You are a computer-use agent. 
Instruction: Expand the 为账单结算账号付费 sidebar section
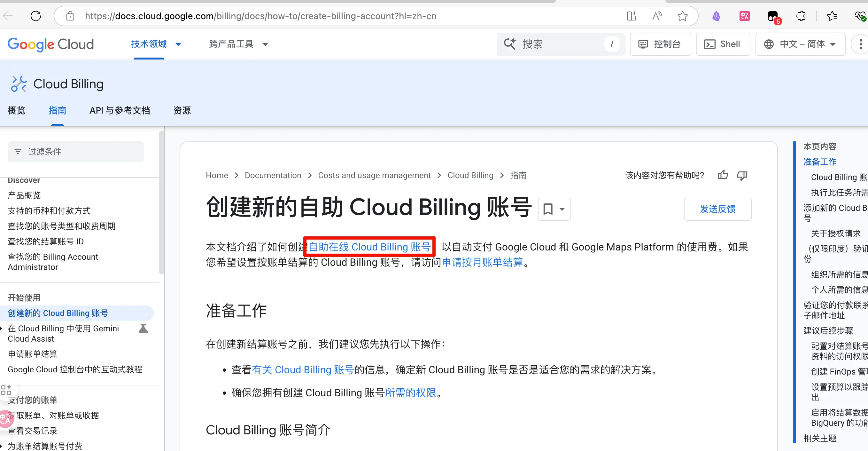point(45,446)
